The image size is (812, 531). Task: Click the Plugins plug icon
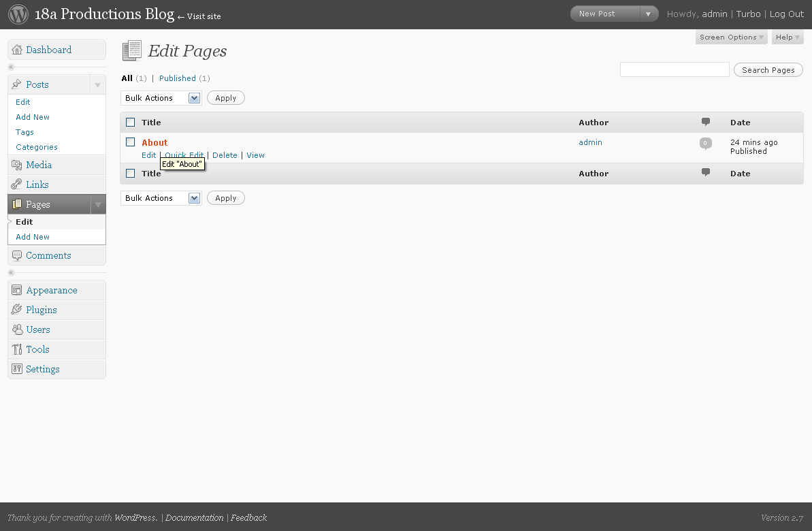[x=16, y=310]
